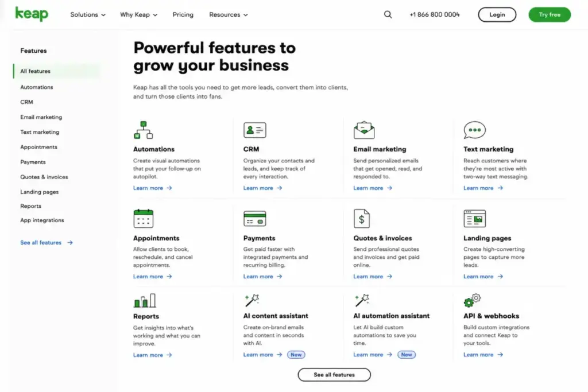This screenshot has width=588, height=392.
Task: Select App integrations in the sidebar
Action: [42, 220]
